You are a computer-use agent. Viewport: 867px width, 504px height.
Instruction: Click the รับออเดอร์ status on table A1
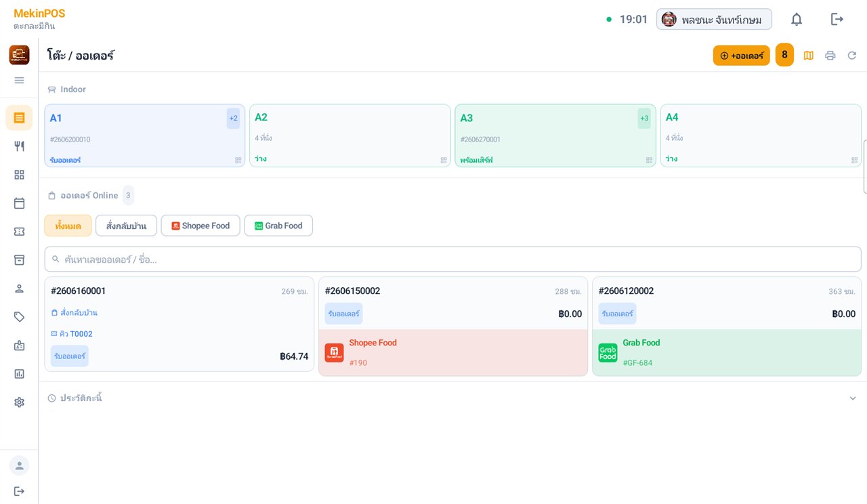tap(65, 161)
